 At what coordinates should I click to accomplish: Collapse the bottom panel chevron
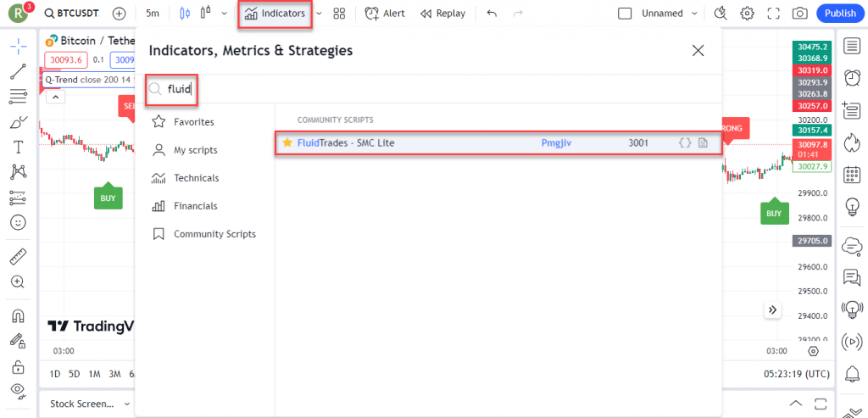tap(795, 404)
